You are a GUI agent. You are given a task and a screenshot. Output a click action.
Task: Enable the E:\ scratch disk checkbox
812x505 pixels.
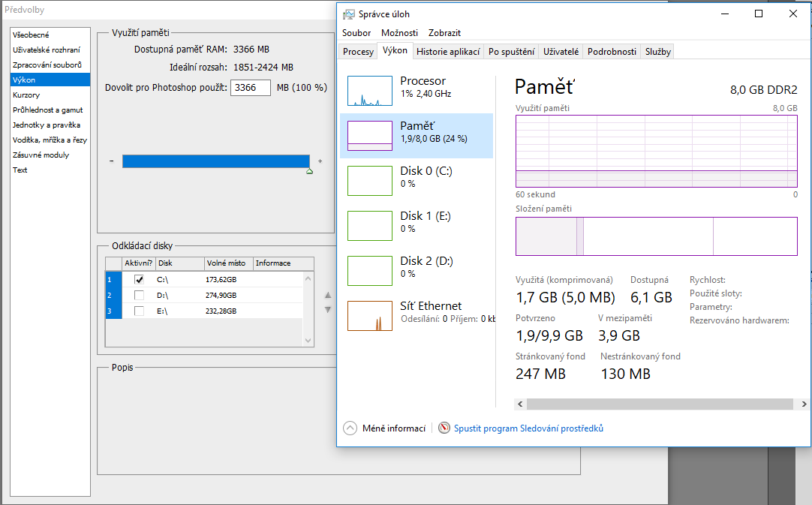[139, 311]
